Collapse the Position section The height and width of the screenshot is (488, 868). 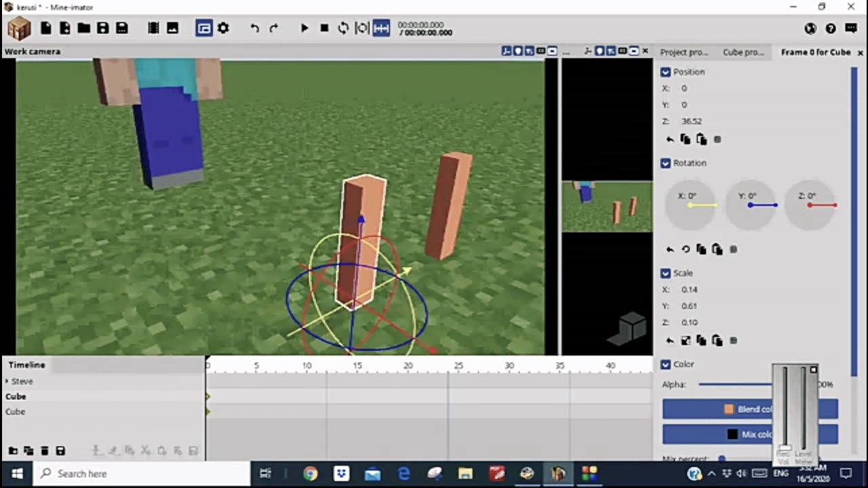pyautogui.click(x=665, y=72)
